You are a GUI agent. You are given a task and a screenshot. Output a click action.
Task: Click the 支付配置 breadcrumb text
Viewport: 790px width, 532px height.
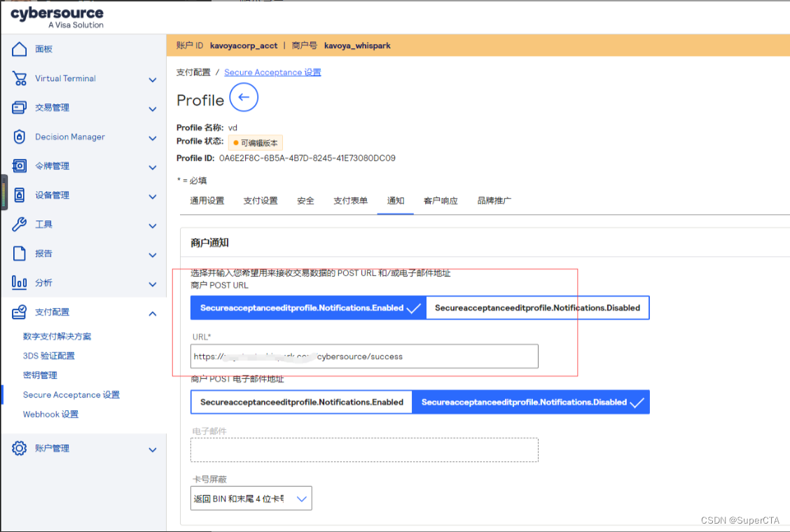click(x=193, y=72)
